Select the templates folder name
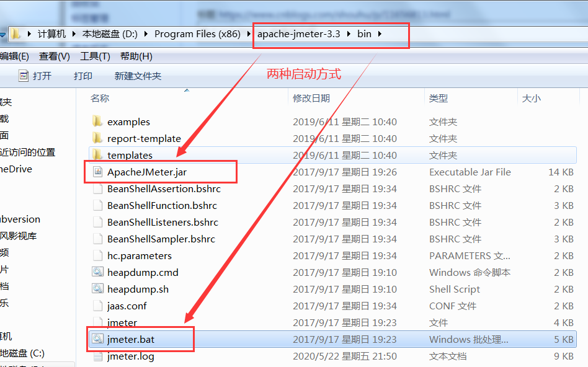Image resolution: width=588 pixels, height=367 pixels. 130,155
